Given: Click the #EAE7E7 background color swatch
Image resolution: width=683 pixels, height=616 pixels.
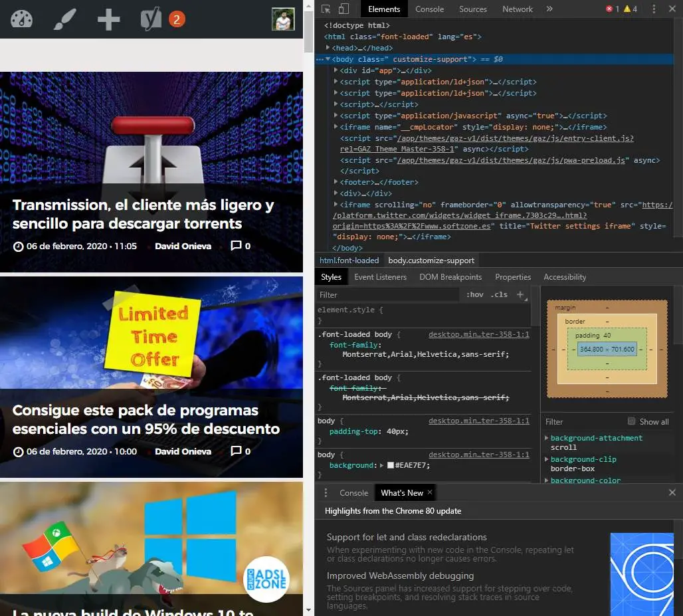Looking at the screenshot, I should (x=391, y=465).
